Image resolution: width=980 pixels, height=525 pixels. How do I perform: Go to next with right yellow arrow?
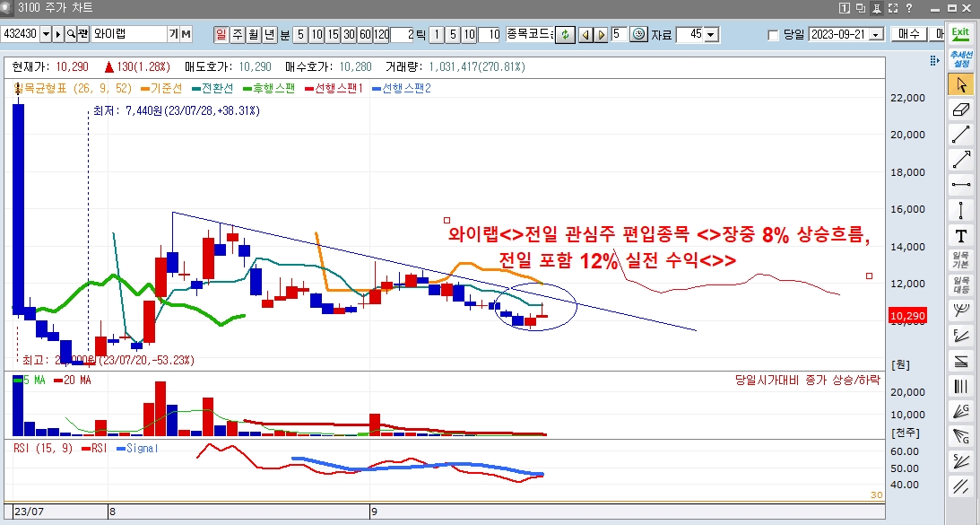(602, 34)
